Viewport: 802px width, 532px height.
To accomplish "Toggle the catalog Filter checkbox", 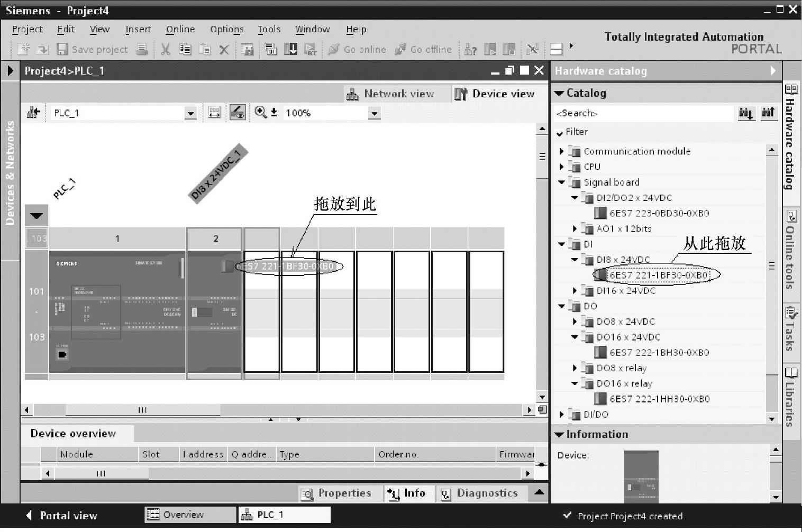I will pos(560,133).
